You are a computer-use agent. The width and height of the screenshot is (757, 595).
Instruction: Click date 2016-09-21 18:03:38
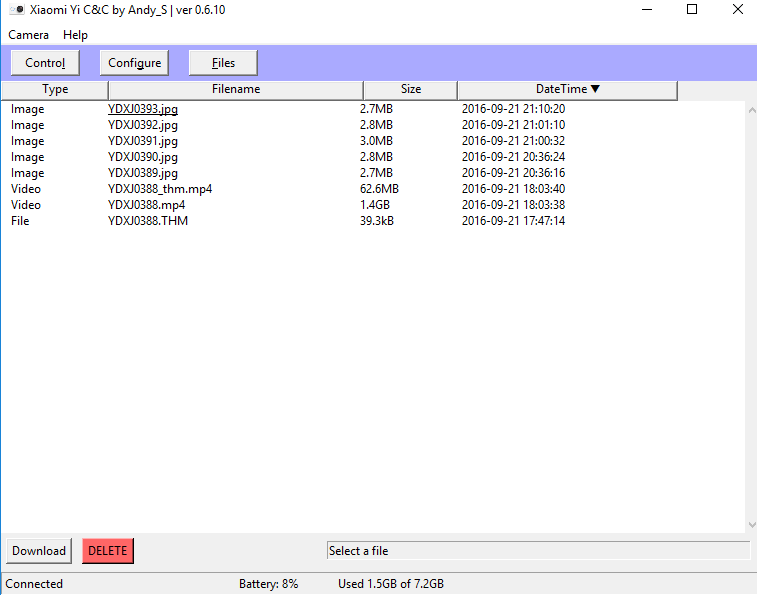coord(513,205)
